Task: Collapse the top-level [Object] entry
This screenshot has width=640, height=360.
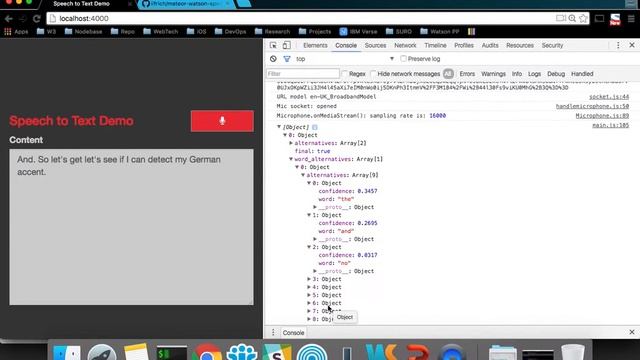Action: tap(279, 127)
